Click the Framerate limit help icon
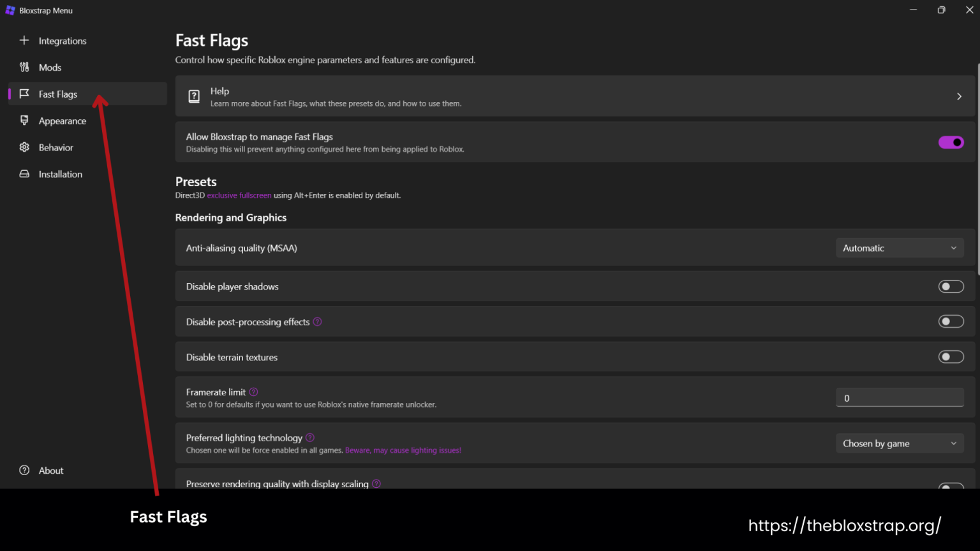Viewport: 980px width, 551px height. click(253, 392)
